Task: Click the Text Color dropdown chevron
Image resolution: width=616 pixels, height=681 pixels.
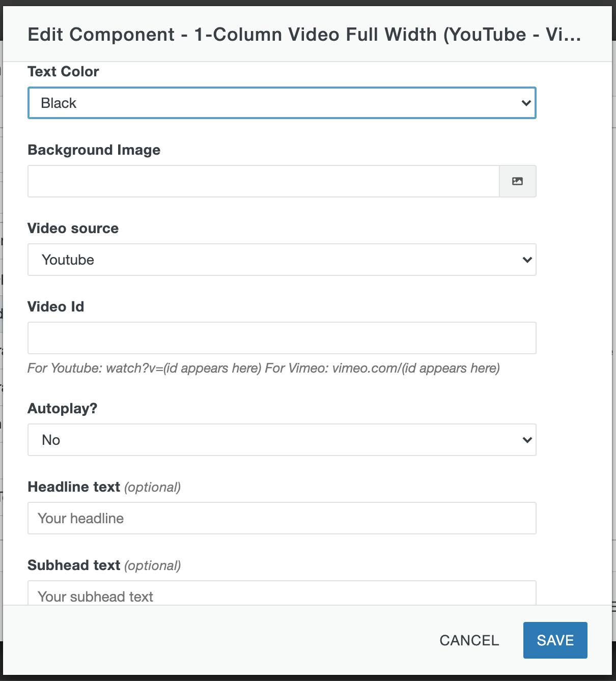Action: pyautogui.click(x=525, y=103)
